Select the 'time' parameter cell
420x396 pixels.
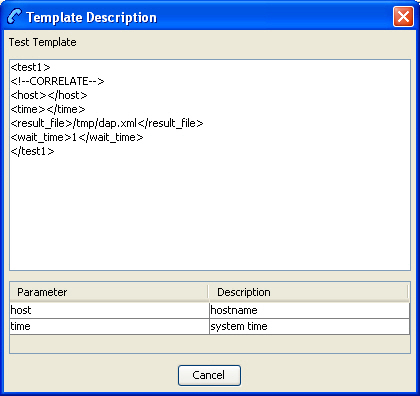109,326
